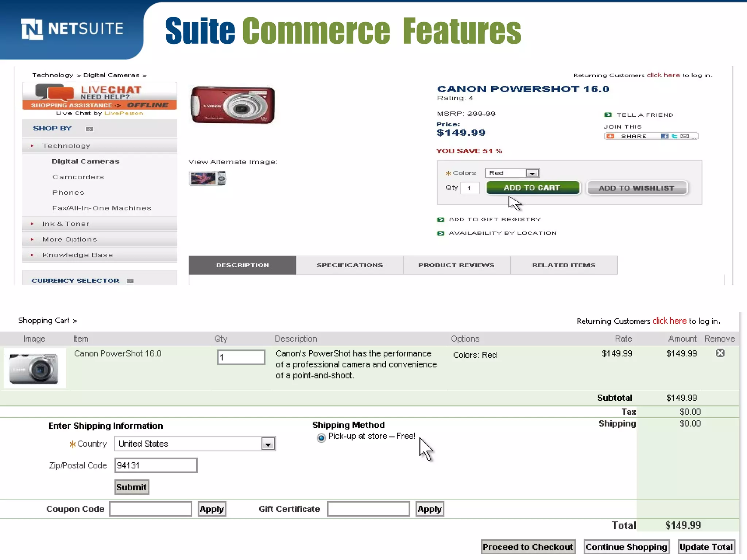Click the product Qty field
Viewport: 747px width, 560px height.
coord(470,188)
